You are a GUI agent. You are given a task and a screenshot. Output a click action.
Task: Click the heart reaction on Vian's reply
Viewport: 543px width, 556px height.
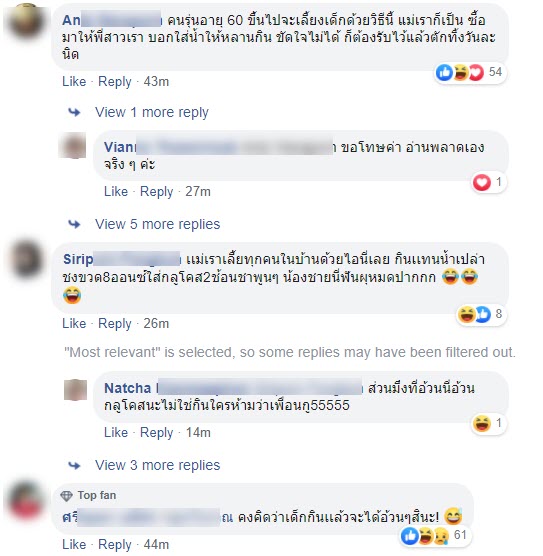point(481,183)
